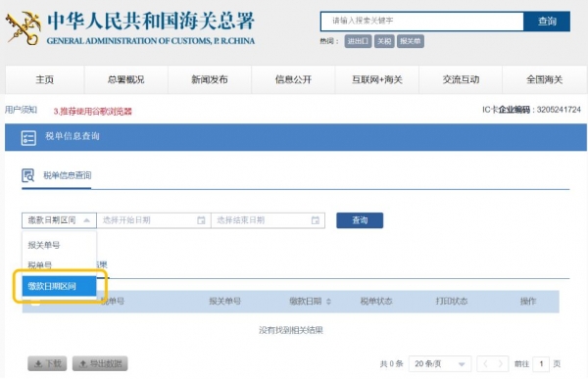The image size is (588, 379).
Task: Open 全国海关 navigation tab
Action: pyautogui.click(x=545, y=79)
